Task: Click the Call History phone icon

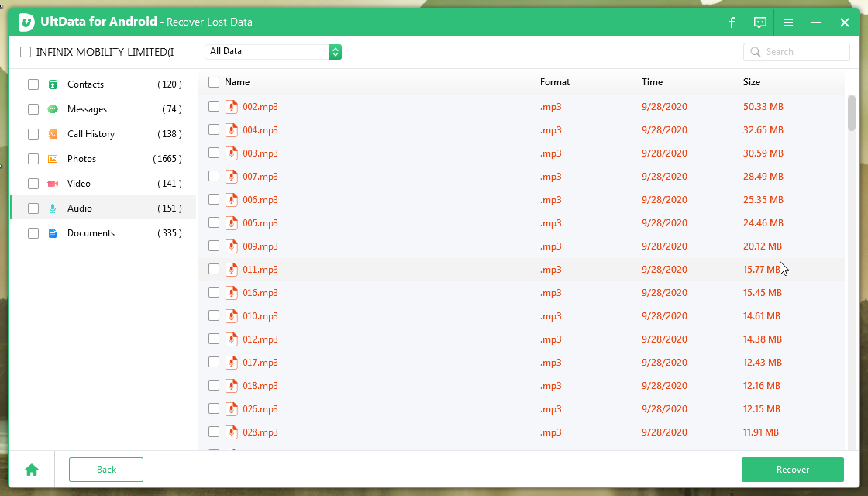Action: 53,134
